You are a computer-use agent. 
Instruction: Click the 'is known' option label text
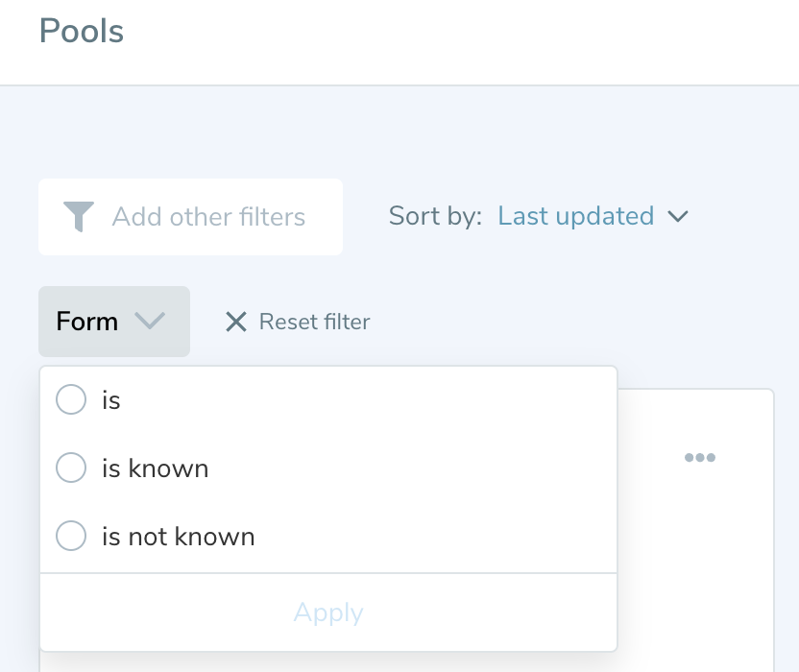tap(155, 468)
